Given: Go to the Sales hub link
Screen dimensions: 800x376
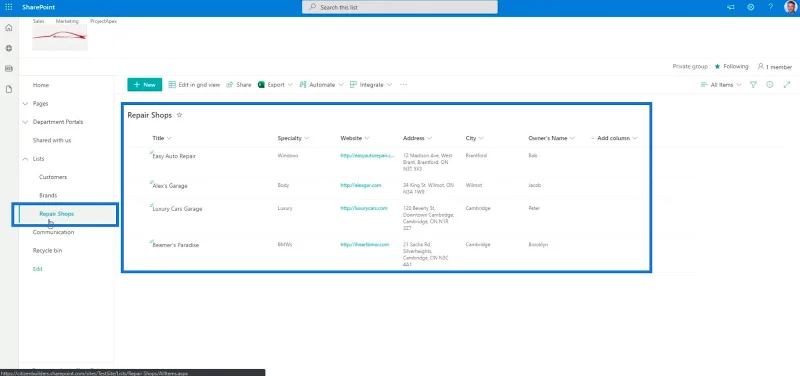Looking at the screenshot, I should (38, 21).
